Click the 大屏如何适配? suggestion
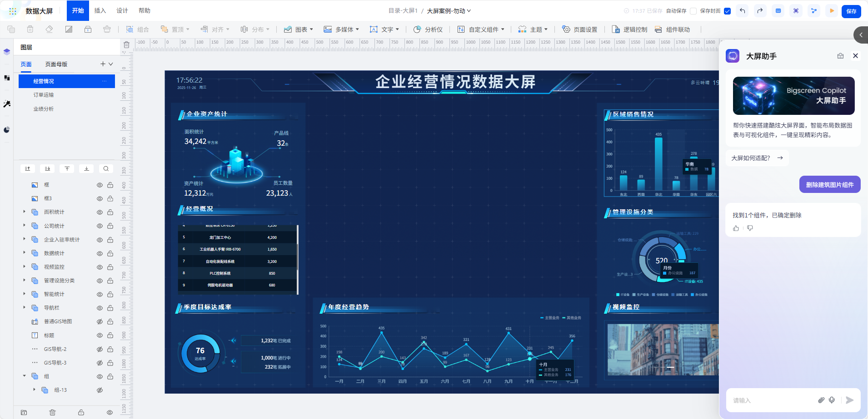The width and height of the screenshot is (868, 419). tap(757, 158)
